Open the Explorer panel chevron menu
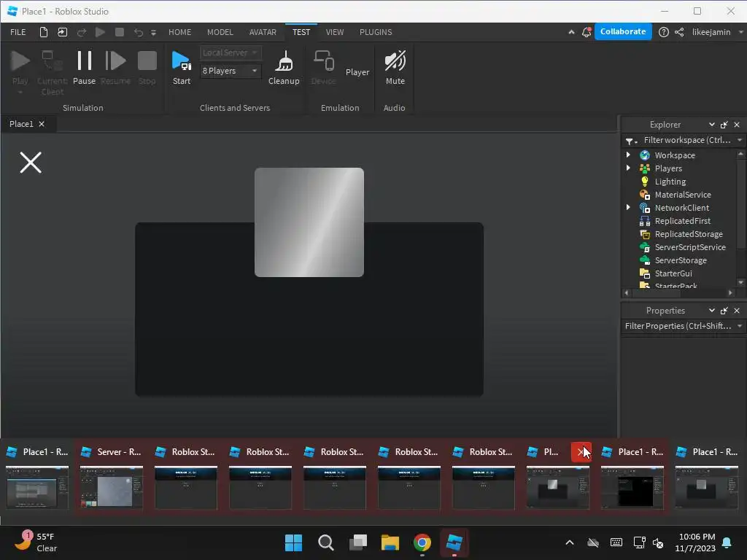The image size is (747, 560). pos(712,124)
